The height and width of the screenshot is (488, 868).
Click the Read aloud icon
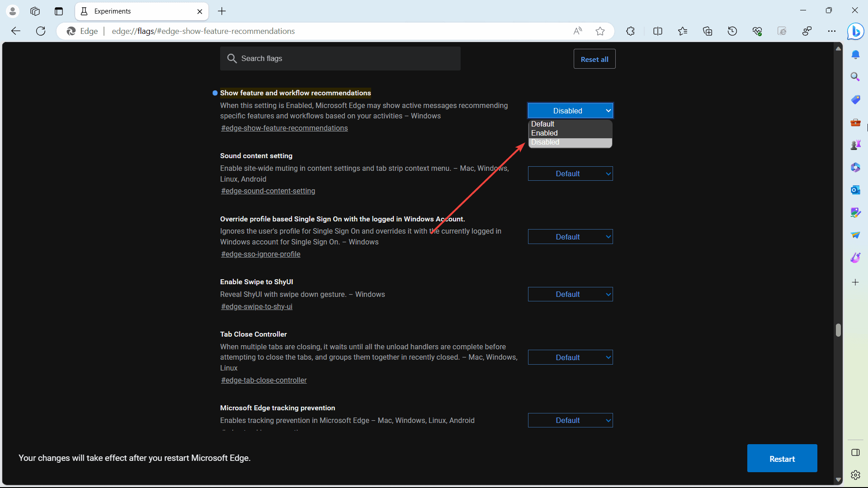pos(578,31)
